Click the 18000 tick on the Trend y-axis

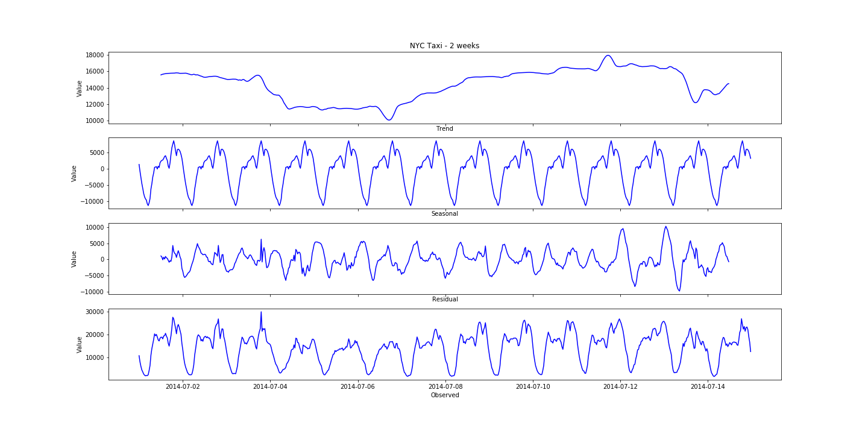click(94, 55)
